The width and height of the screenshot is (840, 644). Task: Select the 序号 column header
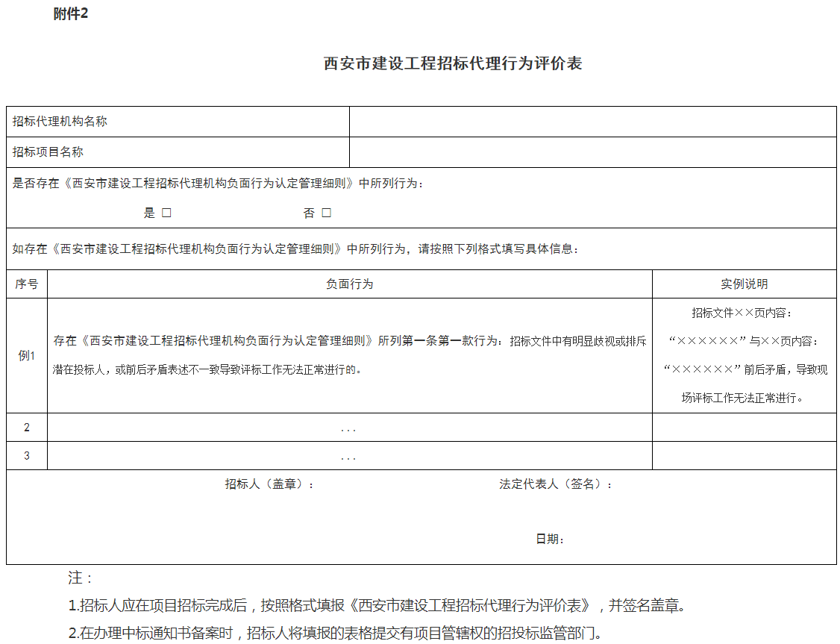click(x=27, y=284)
